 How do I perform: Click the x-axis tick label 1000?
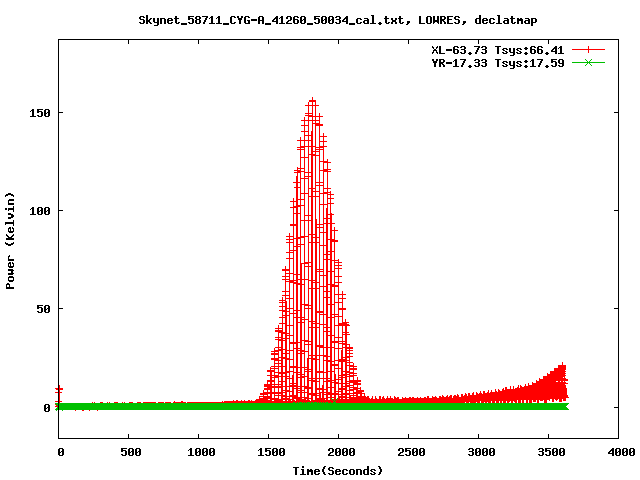tap(201, 452)
